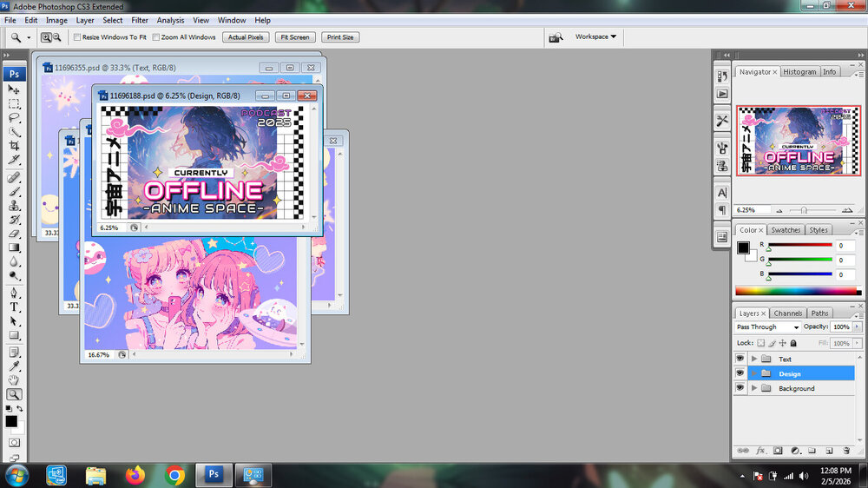Screen dimensions: 868x488
Task: Switch to the Channels tab
Action: pos(788,313)
